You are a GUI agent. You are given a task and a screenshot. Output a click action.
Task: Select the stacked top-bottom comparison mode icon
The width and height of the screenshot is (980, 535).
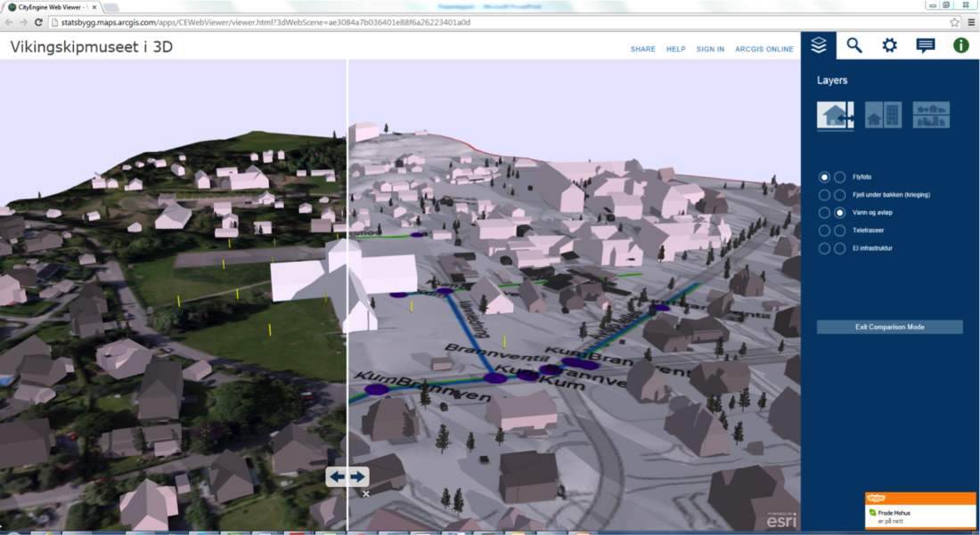coord(931,115)
